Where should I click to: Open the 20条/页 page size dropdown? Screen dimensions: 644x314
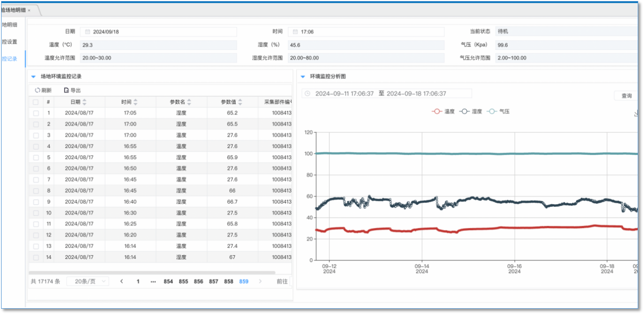click(x=88, y=281)
